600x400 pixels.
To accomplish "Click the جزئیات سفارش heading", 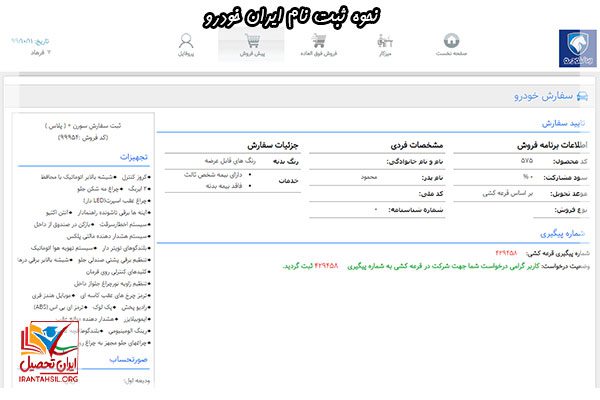I will 272,145.
